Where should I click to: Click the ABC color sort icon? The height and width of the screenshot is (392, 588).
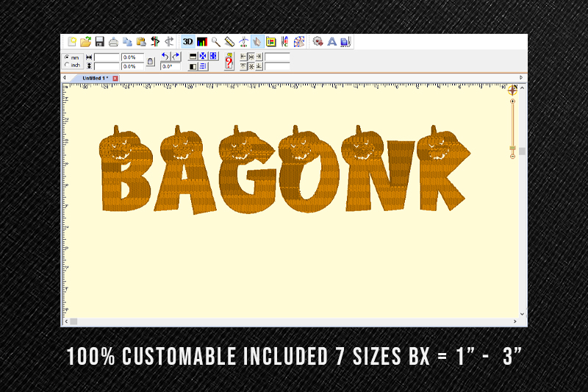coord(285,42)
